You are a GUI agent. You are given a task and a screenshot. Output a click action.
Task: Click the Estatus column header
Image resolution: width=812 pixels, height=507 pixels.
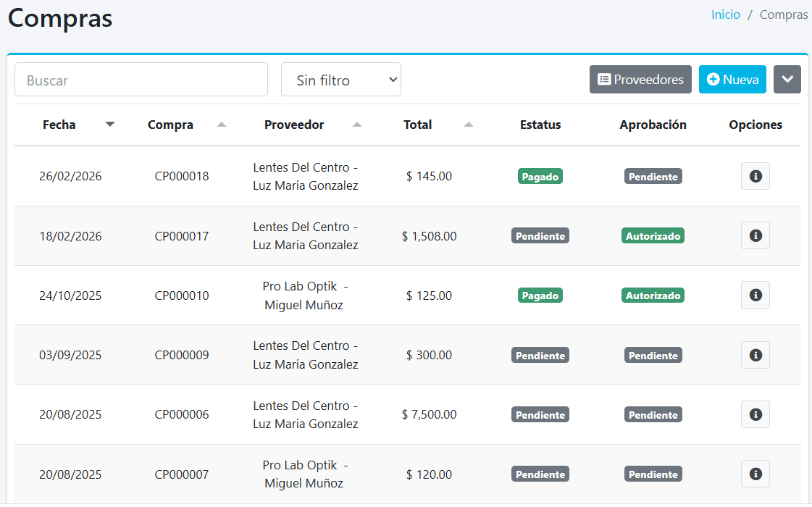(x=540, y=125)
